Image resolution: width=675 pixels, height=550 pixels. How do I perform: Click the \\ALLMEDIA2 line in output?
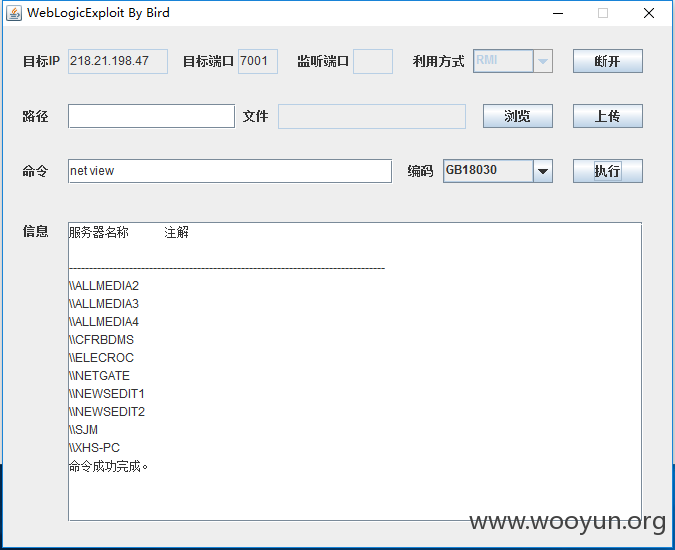(x=104, y=286)
